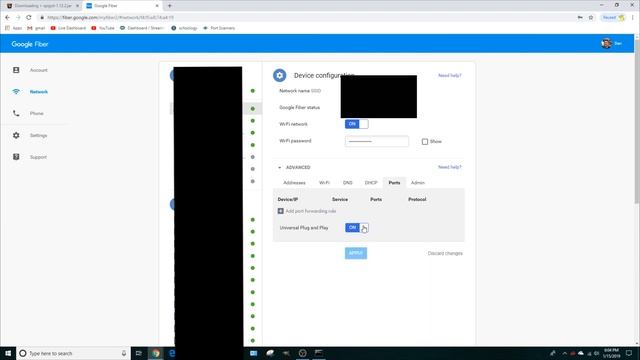Click the Protocol column header
640x360 pixels.
coord(417,200)
